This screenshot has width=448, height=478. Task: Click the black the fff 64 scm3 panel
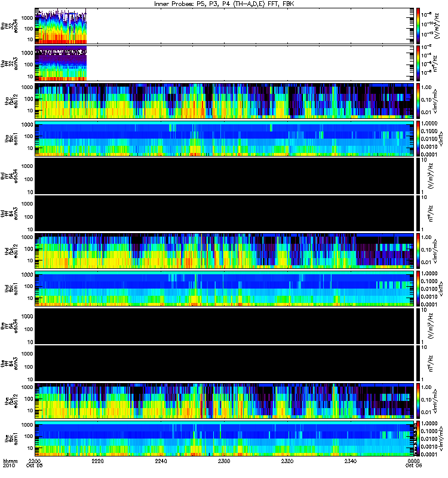click(x=225, y=363)
